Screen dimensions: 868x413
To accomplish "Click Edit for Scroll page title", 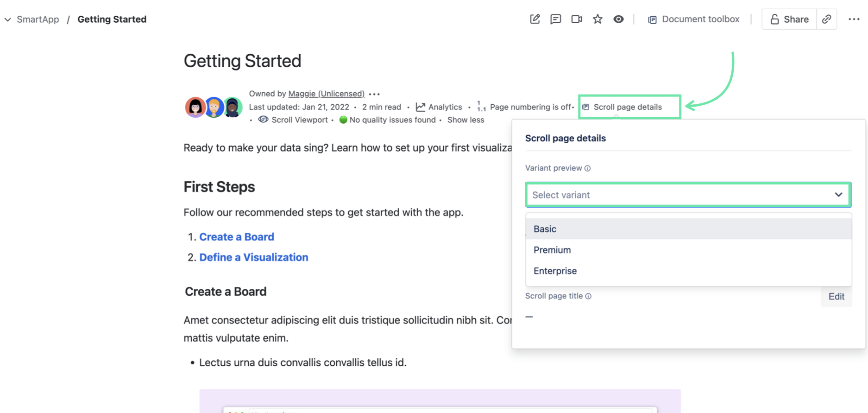I will (836, 296).
